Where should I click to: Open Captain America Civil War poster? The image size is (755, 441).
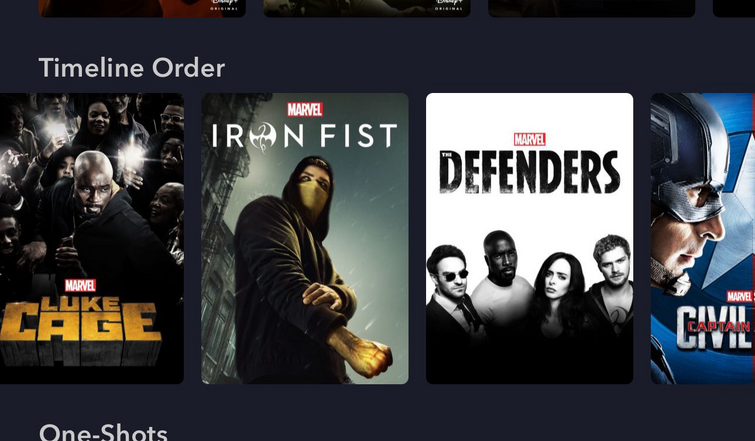click(x=703, y=238)
